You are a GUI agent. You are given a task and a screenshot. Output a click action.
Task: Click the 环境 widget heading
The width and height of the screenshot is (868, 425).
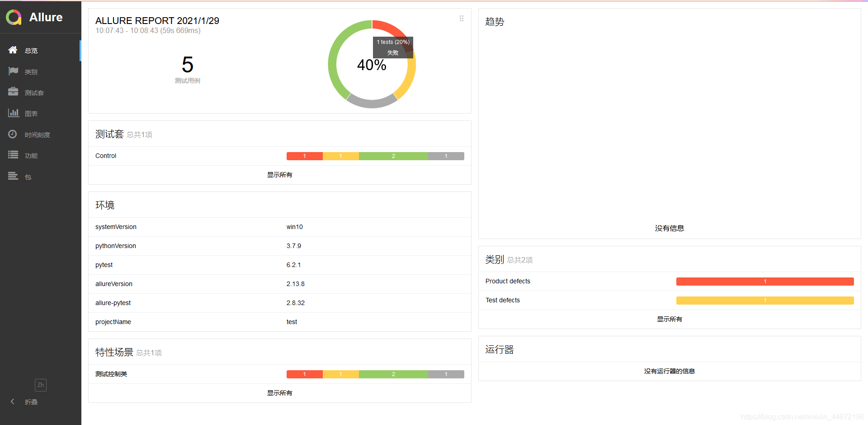(105, 205)
